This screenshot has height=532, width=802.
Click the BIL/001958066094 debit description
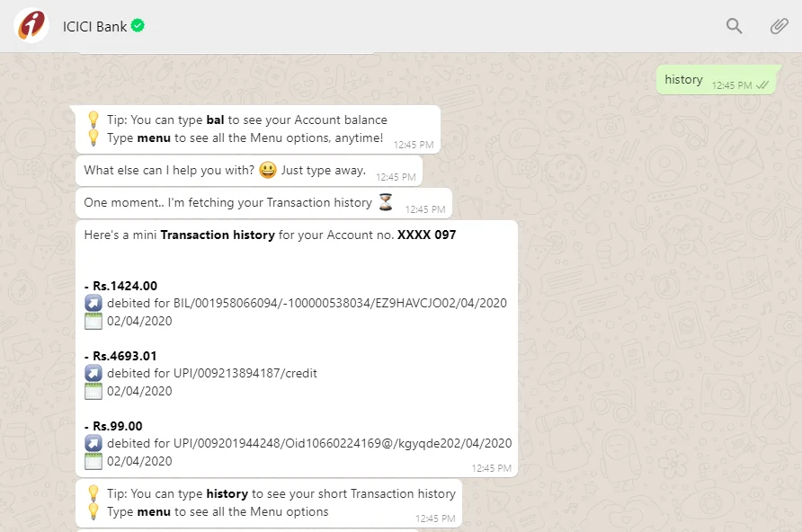coord(307,304)
